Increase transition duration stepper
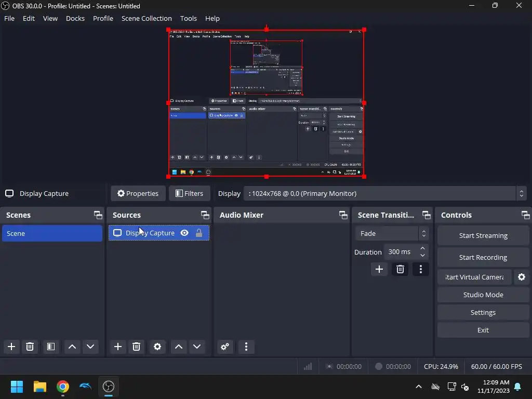532x399 pixels. click(422, 248)
